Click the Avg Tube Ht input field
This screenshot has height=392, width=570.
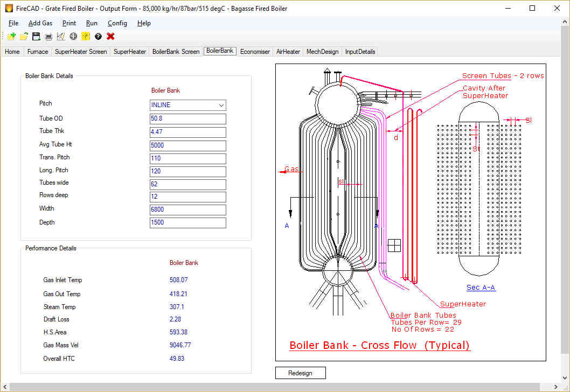click(188, 145)
